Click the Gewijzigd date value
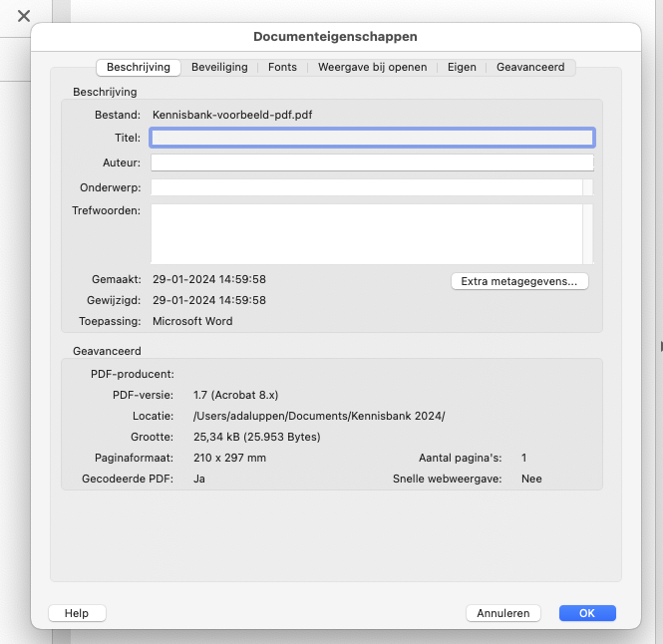This screenshot has height=644, width=663. 209,300
